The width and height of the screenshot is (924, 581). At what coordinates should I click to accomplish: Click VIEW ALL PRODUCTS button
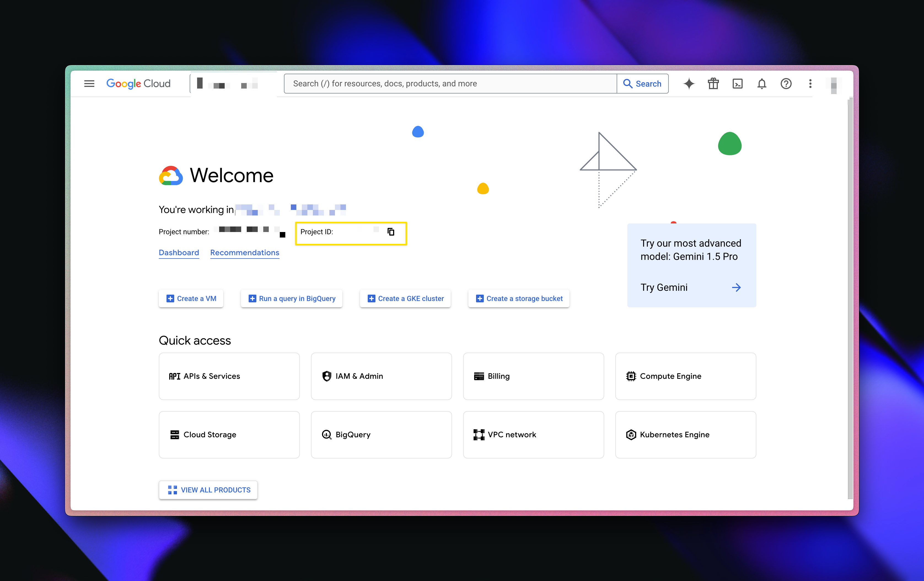click(208, 490)
